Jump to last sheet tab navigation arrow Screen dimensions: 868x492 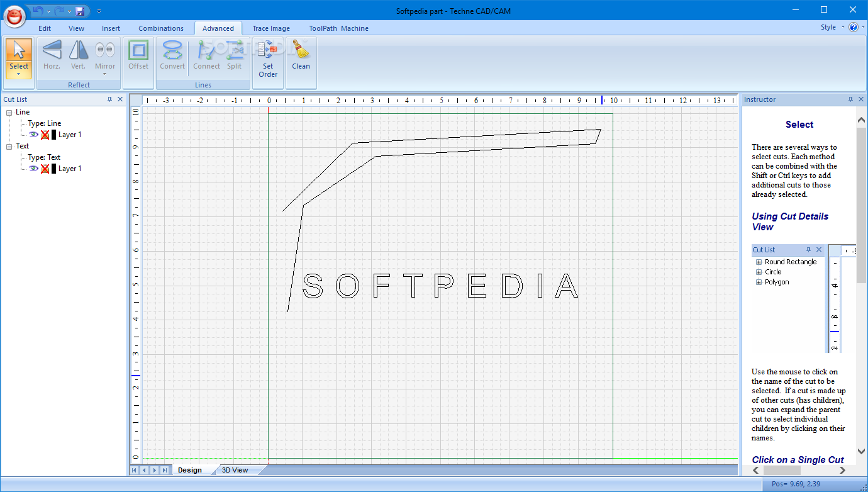point(165,470)
